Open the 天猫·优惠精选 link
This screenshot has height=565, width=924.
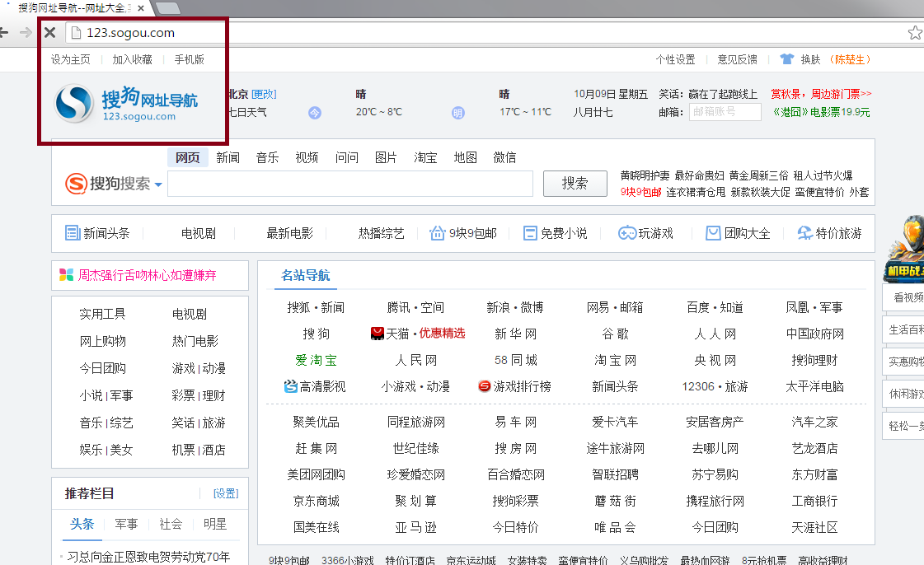418,334
